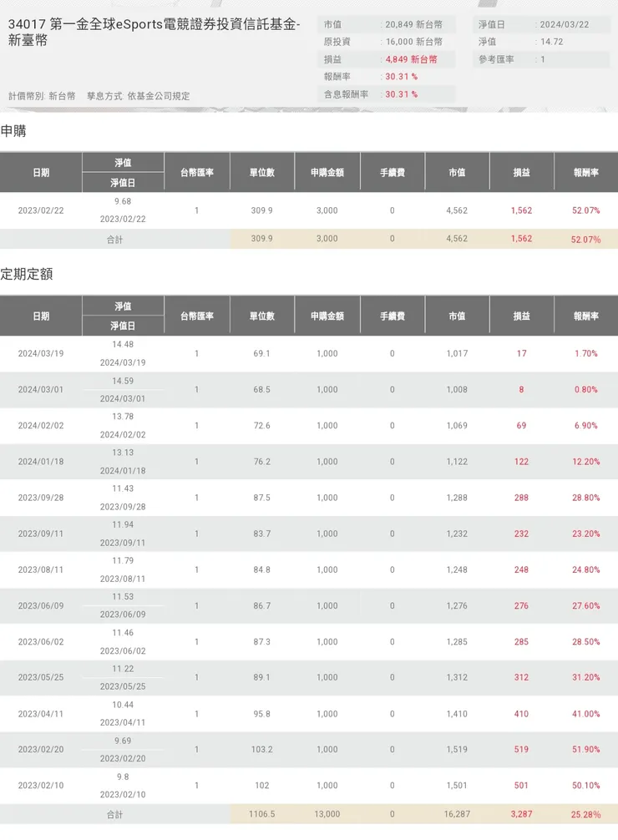The height and width of the screenshot is (840, 618).
Task: Click the 52.07% return in 申購 合計 row
Action: [585, 240]
